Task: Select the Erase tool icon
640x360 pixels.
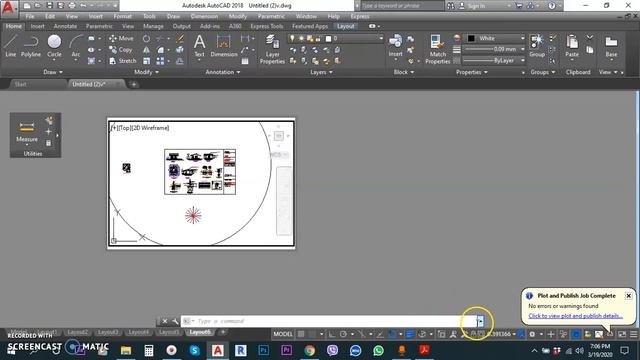Action: click(180, 38)
